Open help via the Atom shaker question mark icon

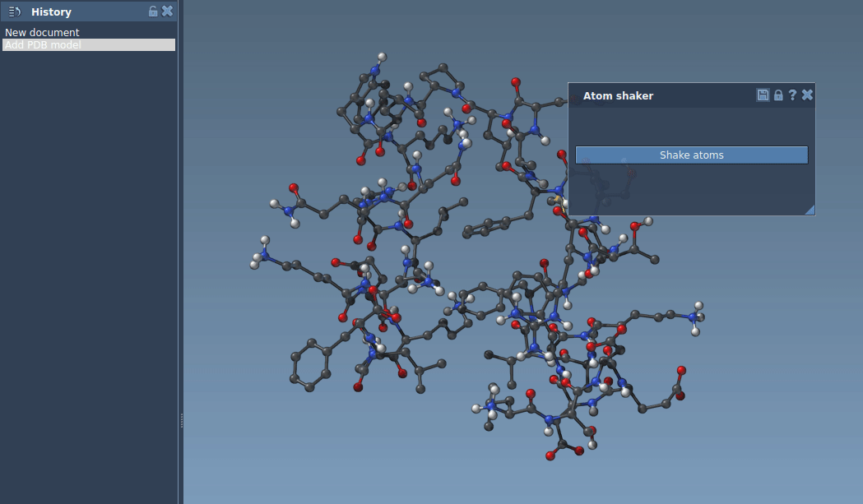pos(791,95)
